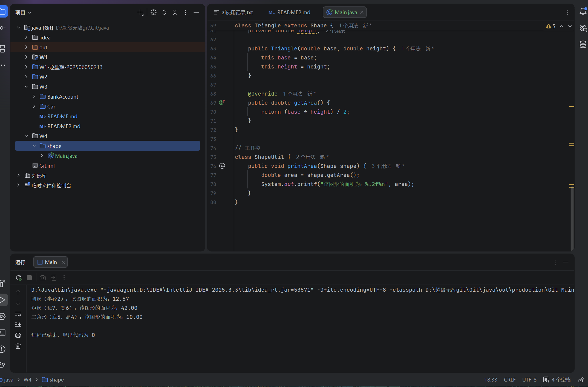
Task: Click CRLF line separator in status bar
Action: tap(509, 380)
